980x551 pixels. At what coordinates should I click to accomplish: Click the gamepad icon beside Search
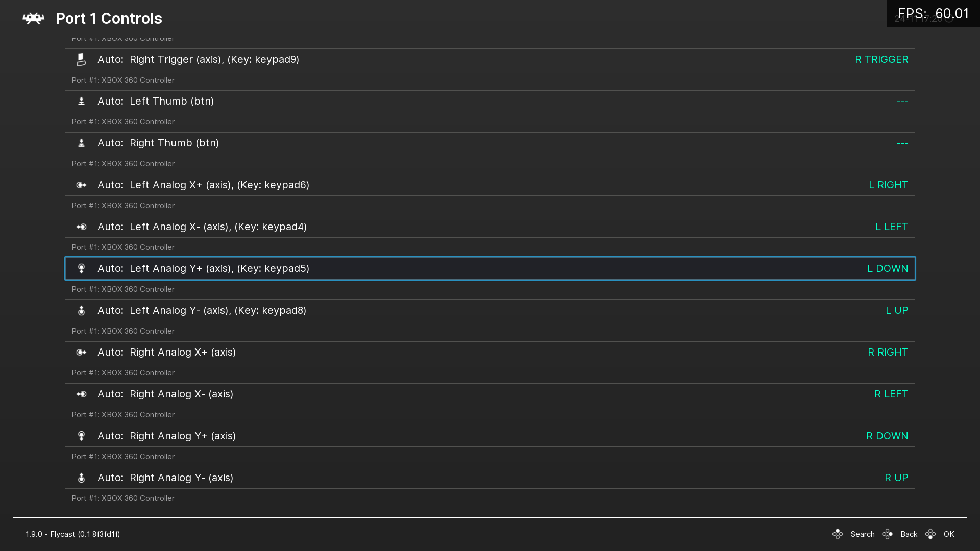click(838, 534)
